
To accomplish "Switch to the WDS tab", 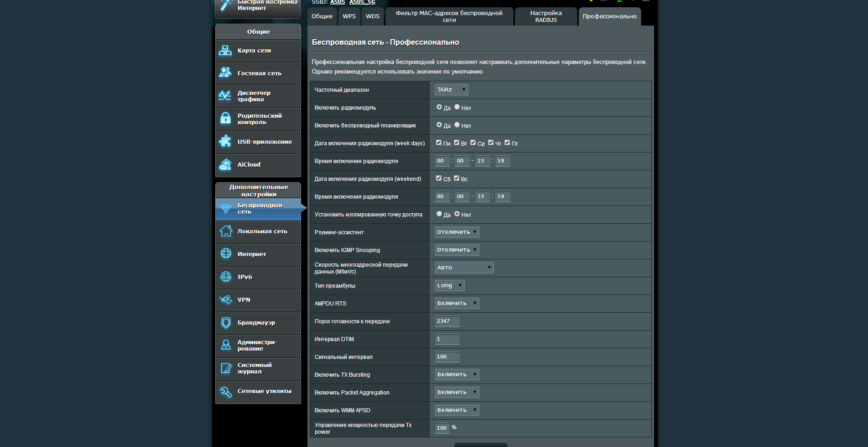I will (x=373, y=16).
